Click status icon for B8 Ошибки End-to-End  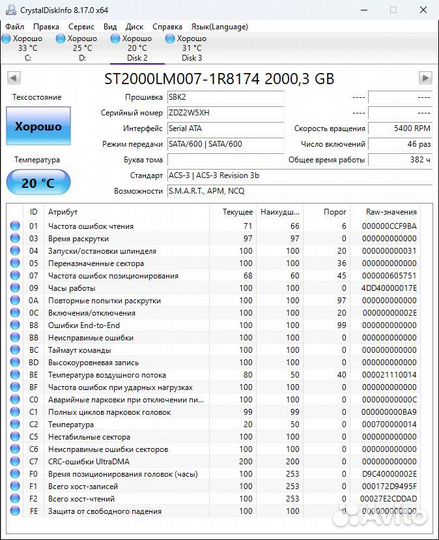[15, 325]
